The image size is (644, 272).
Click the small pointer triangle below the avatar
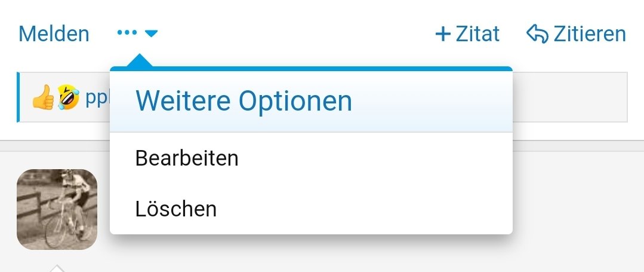tap(57, 268)
